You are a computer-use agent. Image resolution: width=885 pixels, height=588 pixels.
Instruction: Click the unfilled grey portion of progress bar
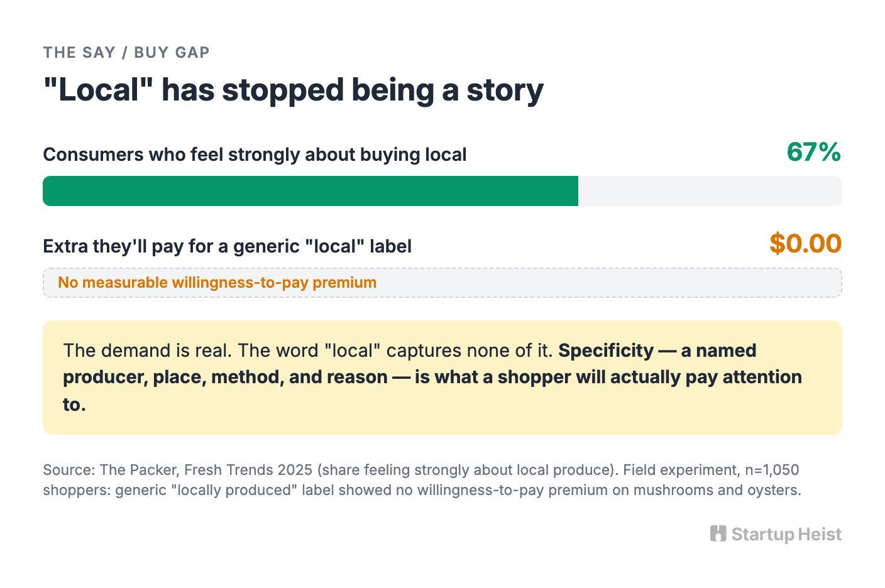click(x=710, y=191)
